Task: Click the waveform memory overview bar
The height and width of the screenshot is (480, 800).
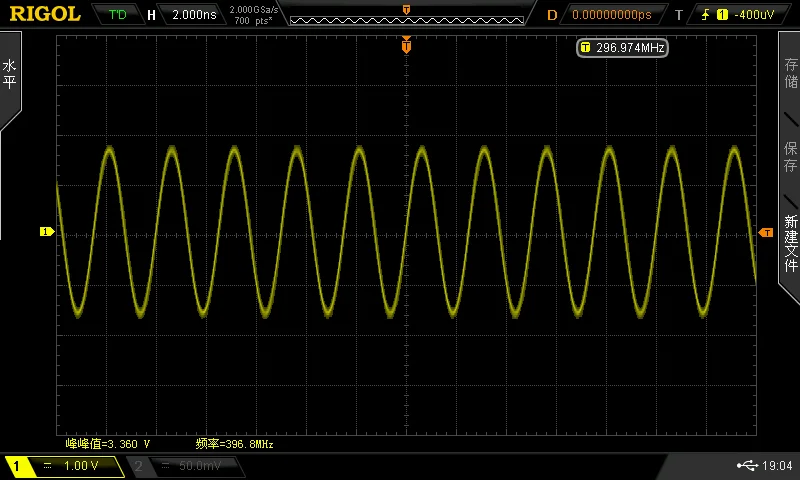Action: 407,20
